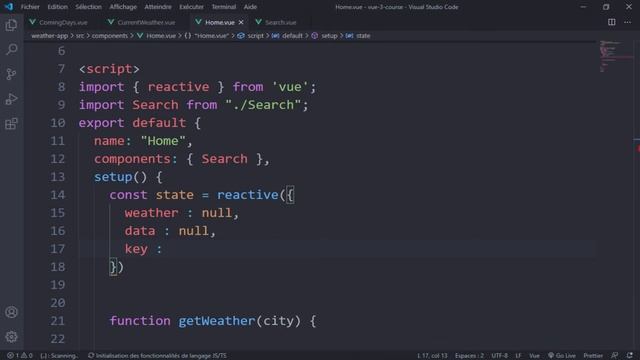
Task: Click line number 14 in gutter
Action: click(58, 195)
